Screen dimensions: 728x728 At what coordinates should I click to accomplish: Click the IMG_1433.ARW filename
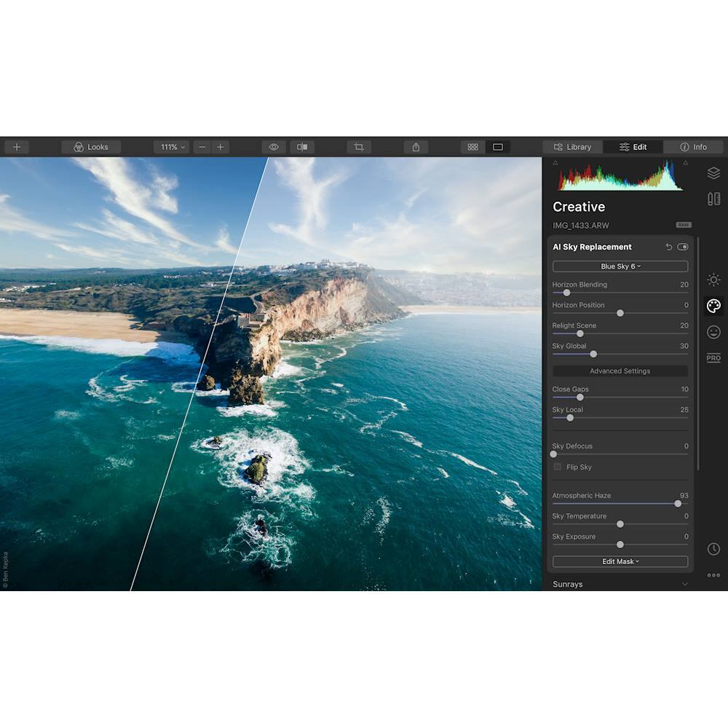[581, 226]
